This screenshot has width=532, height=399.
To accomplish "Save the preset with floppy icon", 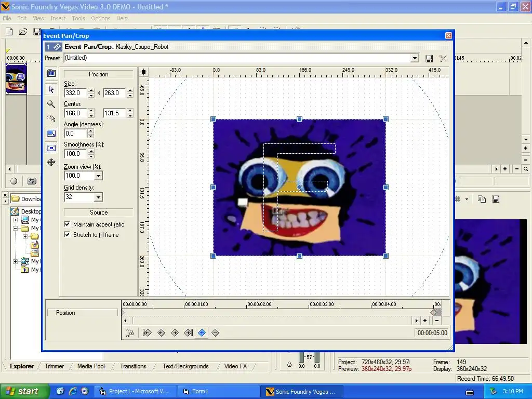I will tap(429, 59).
